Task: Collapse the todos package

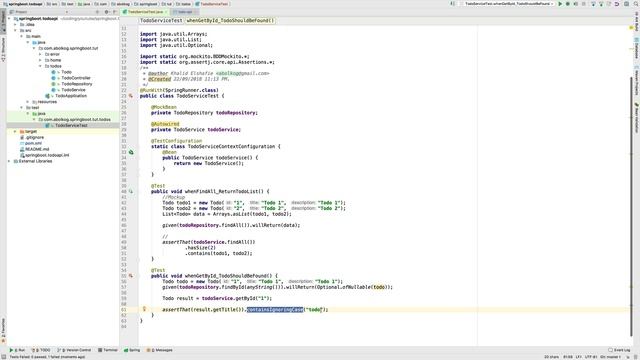Action: tap(40, 66)
